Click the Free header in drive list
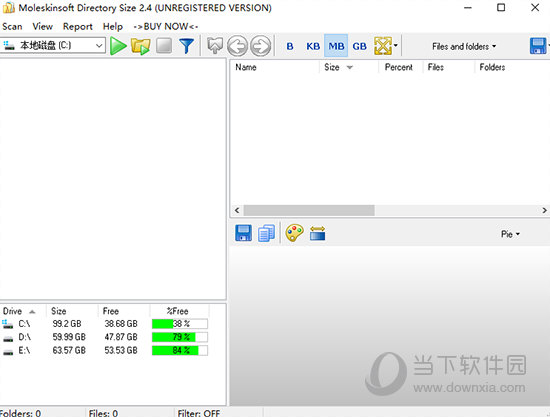Viewport: 550px width, 417px height. point(124,311)
